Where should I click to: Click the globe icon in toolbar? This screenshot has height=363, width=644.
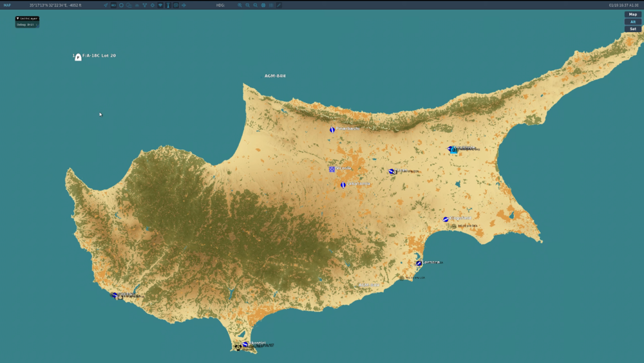263,5
